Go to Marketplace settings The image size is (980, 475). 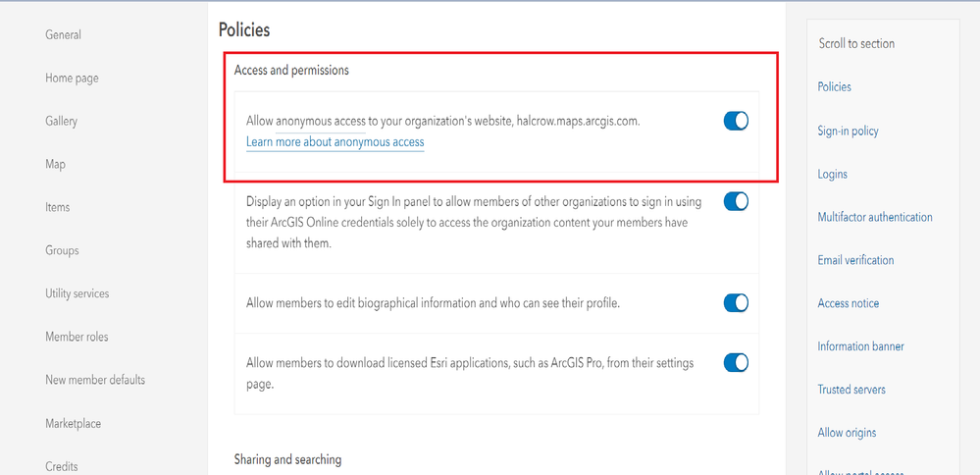point(73,424)
